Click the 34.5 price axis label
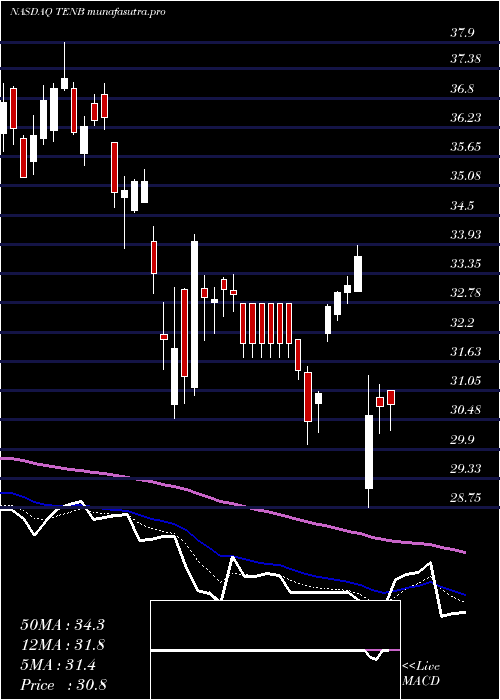Screen dimensions: 500x700 [462, 206]
